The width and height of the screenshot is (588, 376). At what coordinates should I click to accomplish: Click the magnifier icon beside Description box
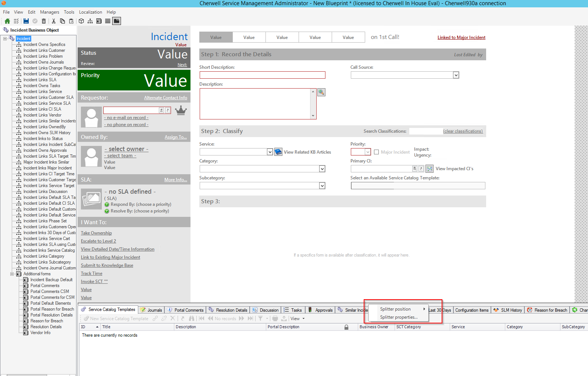point(321,92)
